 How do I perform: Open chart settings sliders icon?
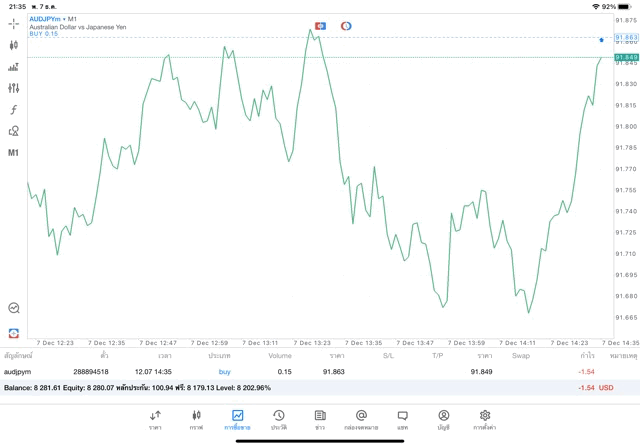click(x=13, y=88)
